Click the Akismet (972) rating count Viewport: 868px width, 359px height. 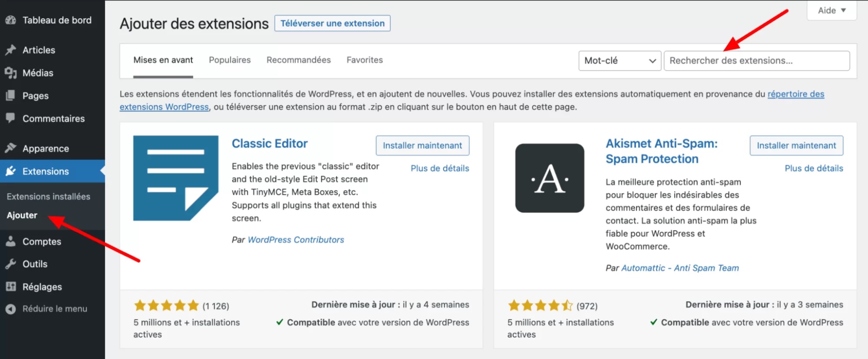(x=587, y=306)
